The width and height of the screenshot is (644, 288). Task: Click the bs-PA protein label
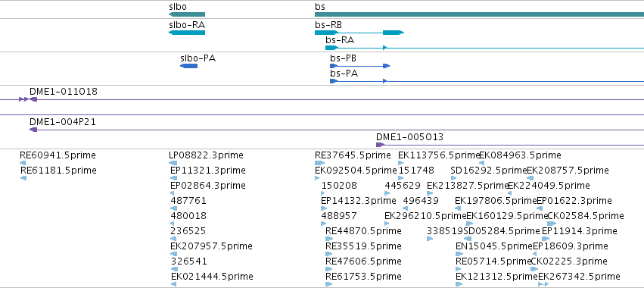click(344, 74)
